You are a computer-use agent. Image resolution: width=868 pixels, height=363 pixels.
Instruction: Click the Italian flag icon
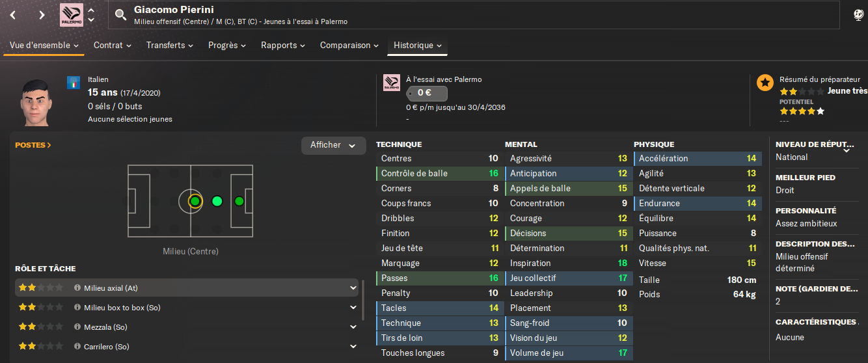(74, 83)
